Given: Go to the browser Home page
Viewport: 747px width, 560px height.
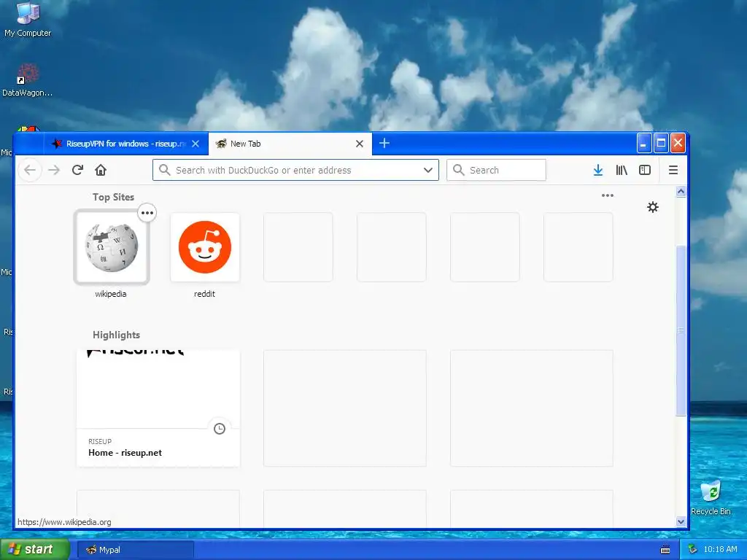Looking at the screenshot, I should click(101, 170).
